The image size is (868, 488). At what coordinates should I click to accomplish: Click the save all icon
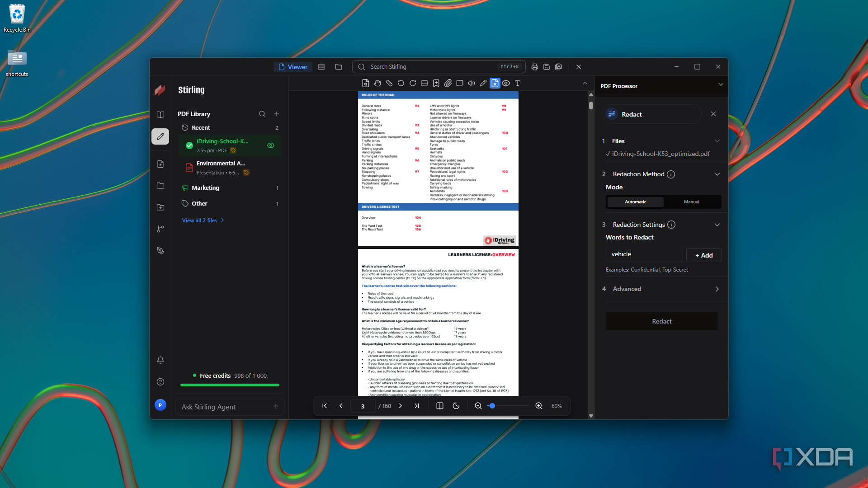558,67
